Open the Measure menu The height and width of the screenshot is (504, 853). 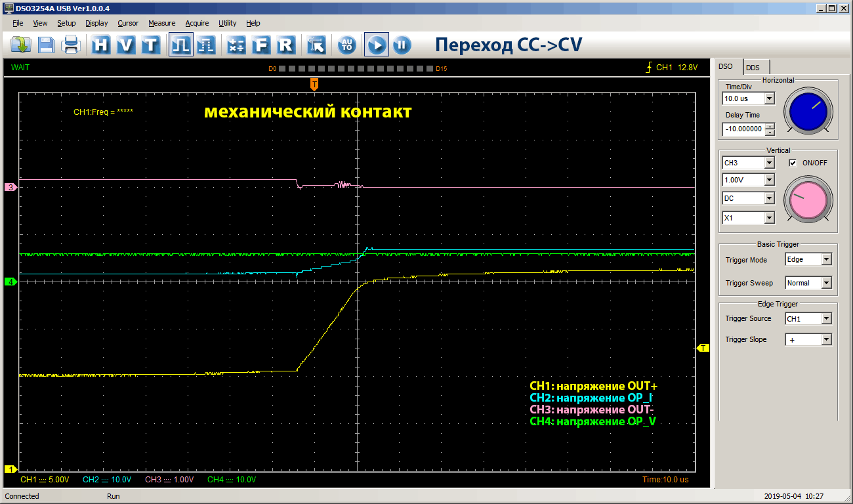coord(161,23)
